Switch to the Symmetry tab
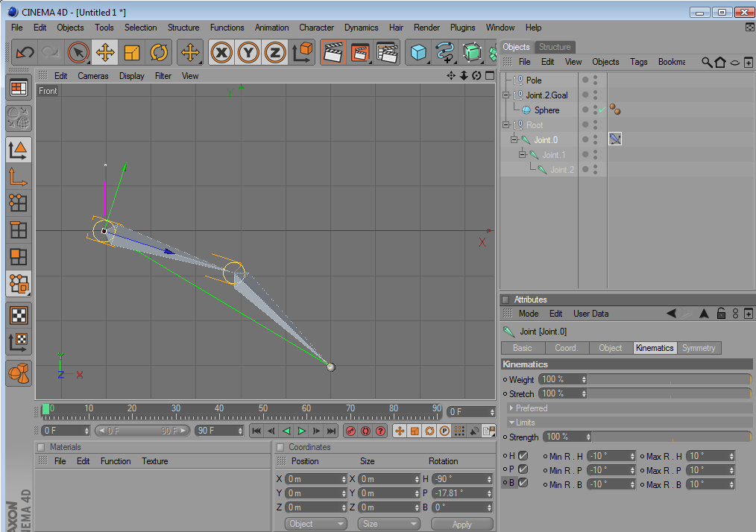 coord(699,348)
